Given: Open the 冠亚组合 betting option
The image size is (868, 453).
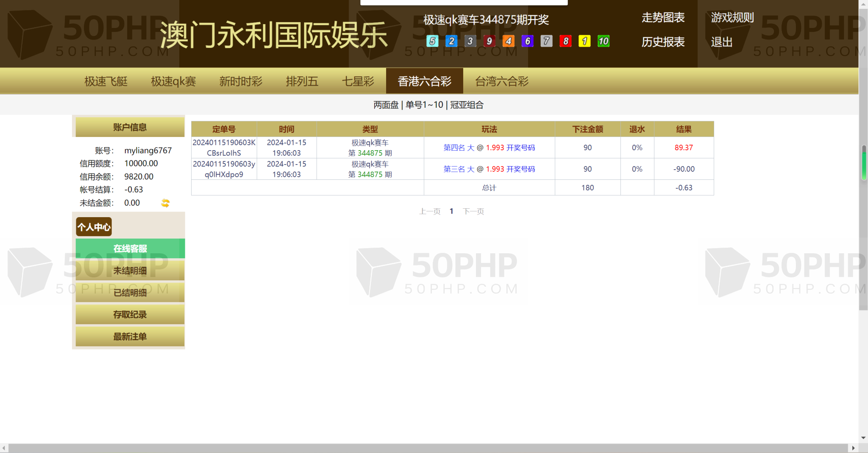Looking at the screenshot, I should pos(467,105).
